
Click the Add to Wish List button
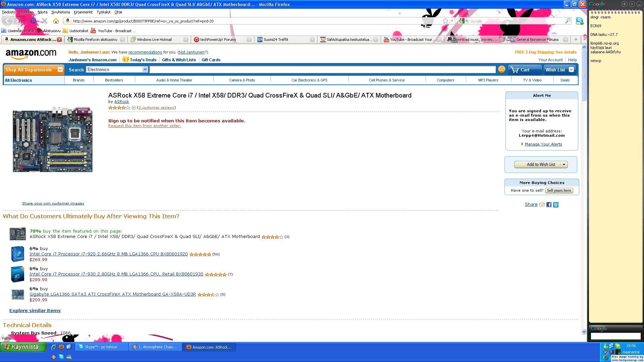[541, 165]
